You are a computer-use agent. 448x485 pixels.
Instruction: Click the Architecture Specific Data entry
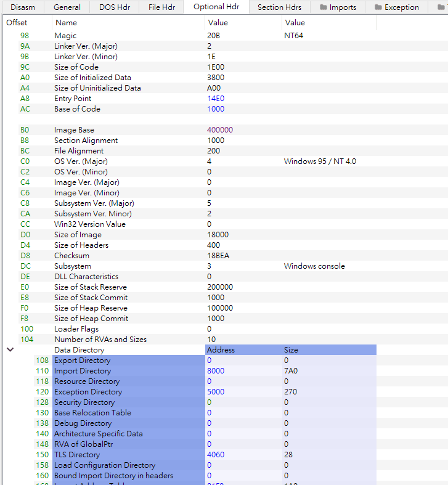coord(99,434)
